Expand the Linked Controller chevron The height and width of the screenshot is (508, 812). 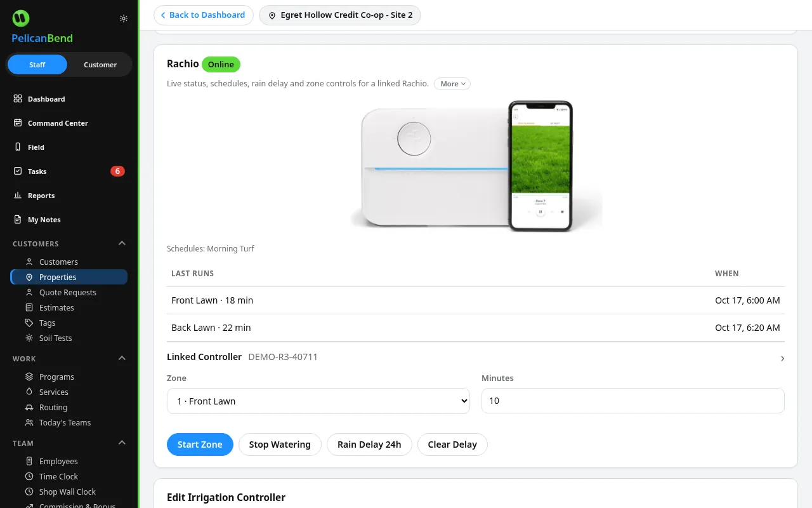coord(782,359)
